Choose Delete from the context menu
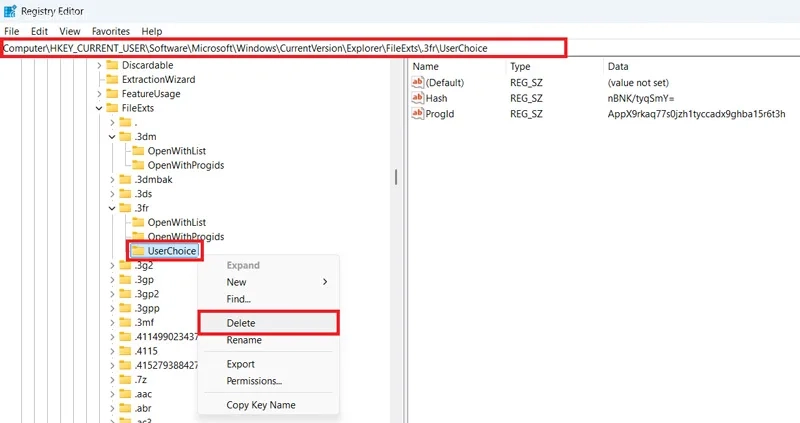Screen dimensions: 800x423 241,323
